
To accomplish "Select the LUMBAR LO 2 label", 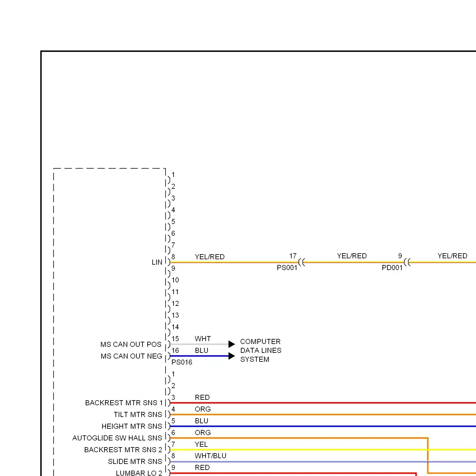I will point(139,473).
